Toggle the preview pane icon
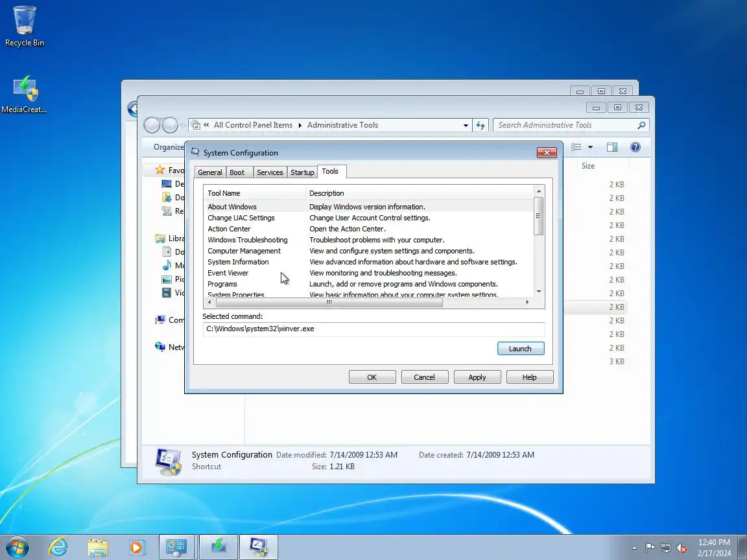The width and height of the screenshot is (747, 560). click(611, 147)
